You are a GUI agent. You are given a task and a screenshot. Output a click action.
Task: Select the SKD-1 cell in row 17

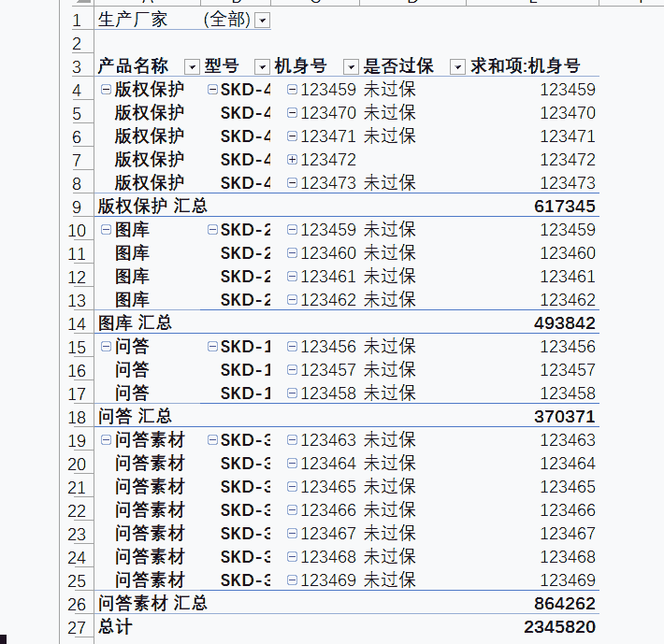(x=245, y=394)
